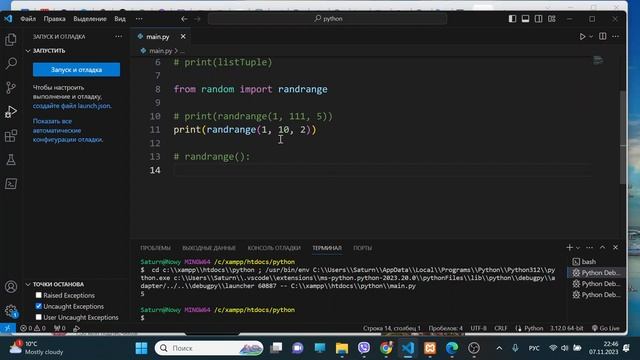Open the Вид menu
The width and height of the screenshot is (640, 360).
pyautogui.click(x=120, y=19)
